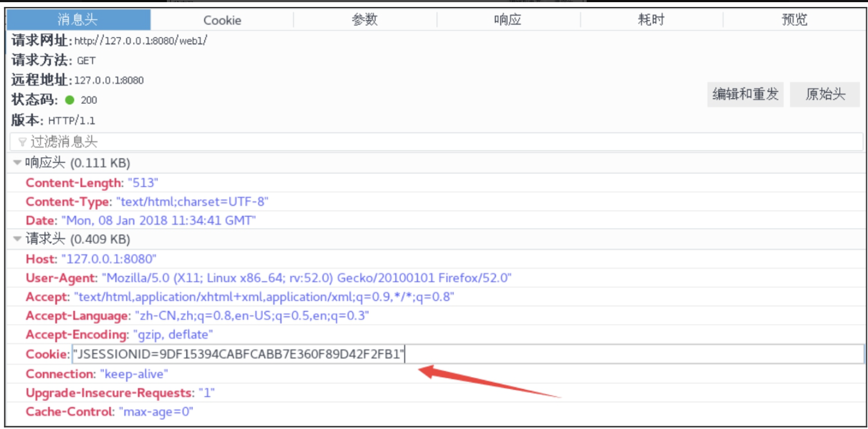Switch to the 预览 tab
This screenshot has height=429, width=868.
pos(794,20)
